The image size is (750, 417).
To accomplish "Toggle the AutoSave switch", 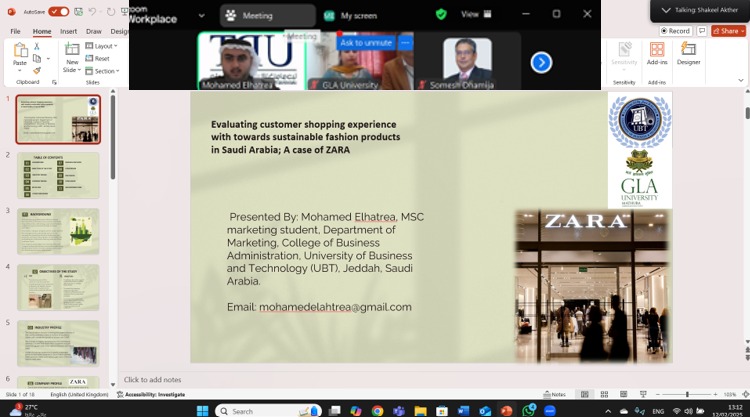I will click(x=58, y=11).
